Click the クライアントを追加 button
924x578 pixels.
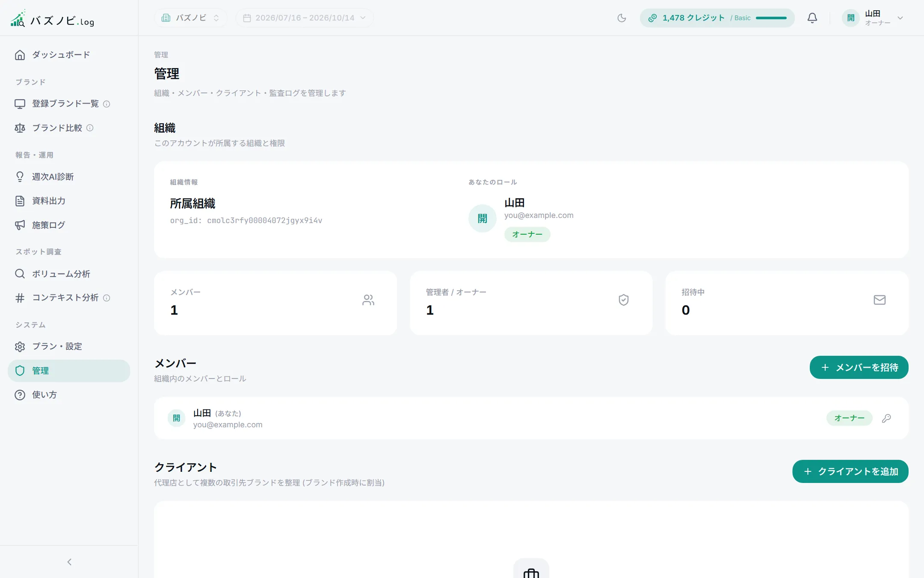coord(850,471)
